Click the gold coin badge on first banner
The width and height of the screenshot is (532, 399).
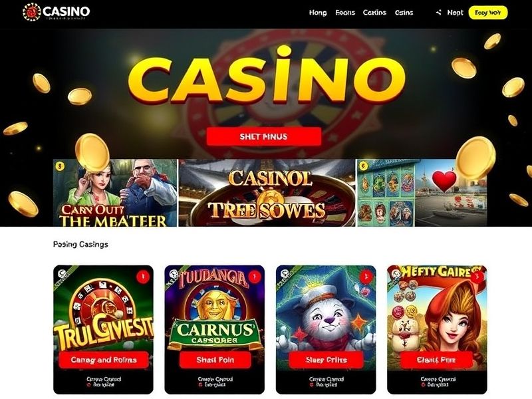[x=60, y=166]
